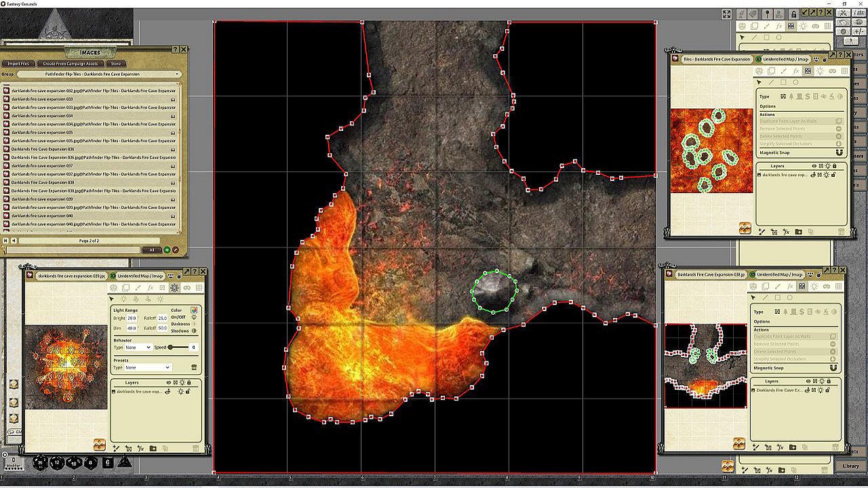The image size is (868, 488).
Task: Select the lights icon in Tiles window toolbar
Action: [x=820, y=70]
